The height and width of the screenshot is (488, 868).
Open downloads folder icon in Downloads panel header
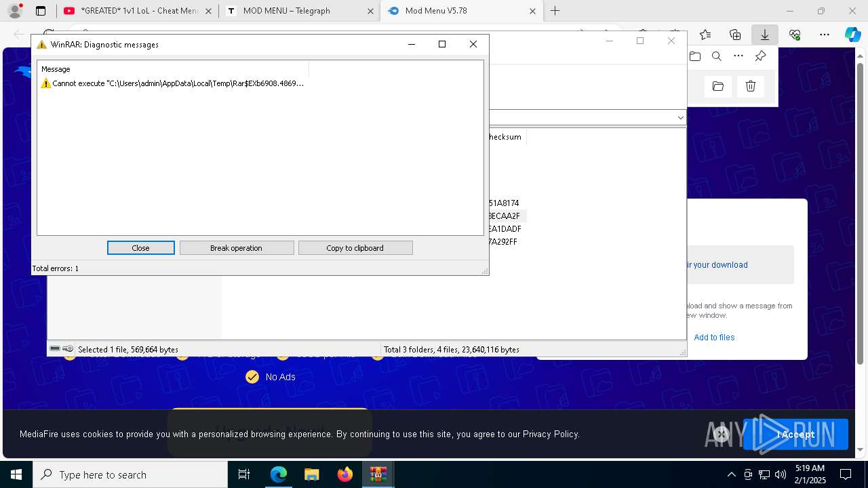tap(695, 56)
